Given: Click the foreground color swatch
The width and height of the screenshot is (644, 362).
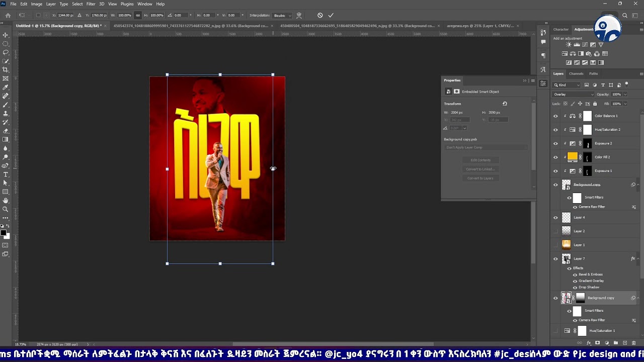Looking at the screenshot, I should [4, 232].
